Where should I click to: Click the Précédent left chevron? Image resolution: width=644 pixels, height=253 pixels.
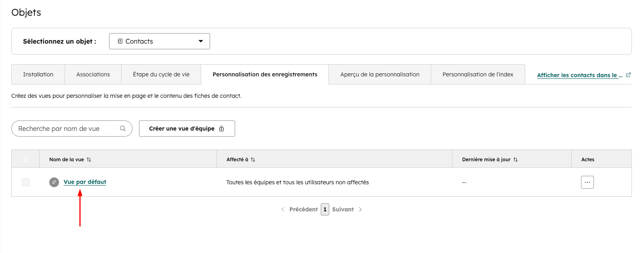coord(283,209)
